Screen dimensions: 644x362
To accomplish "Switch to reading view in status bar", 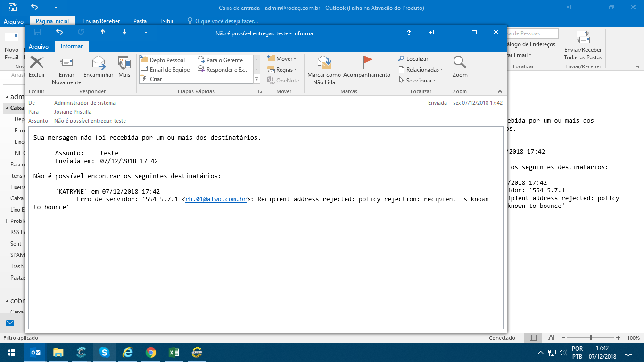I will [551, 338].
